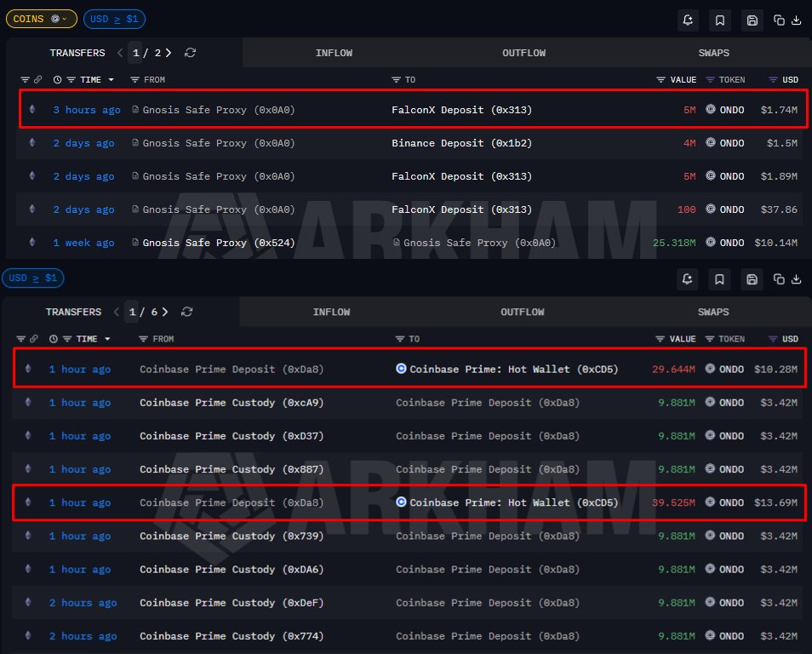The width and height of the screenshot is (812, 654).
Task: Click the download icon in bottom panel
Action: point(797,279)
